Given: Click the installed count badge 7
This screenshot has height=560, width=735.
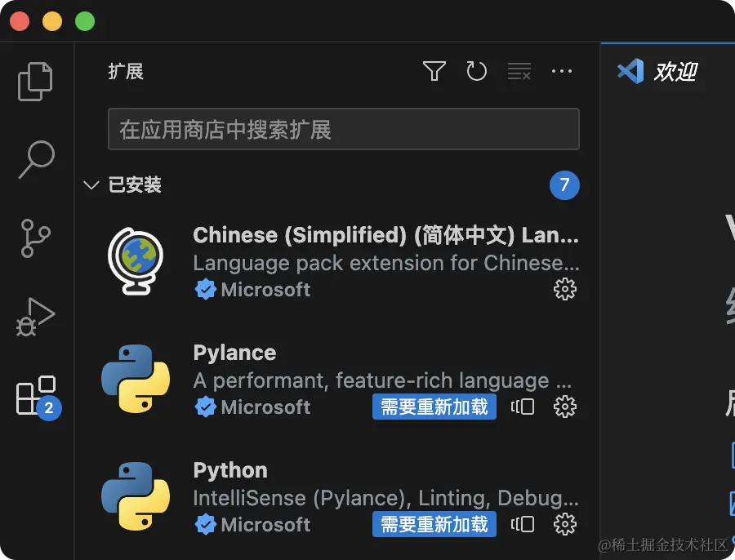Looking at the screenshot, I should (x=564, y=185).
